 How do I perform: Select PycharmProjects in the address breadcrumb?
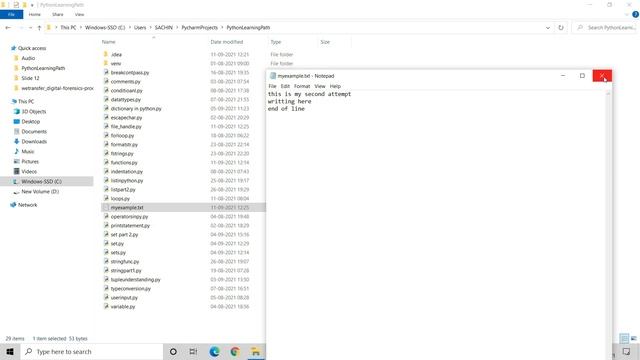200,28
